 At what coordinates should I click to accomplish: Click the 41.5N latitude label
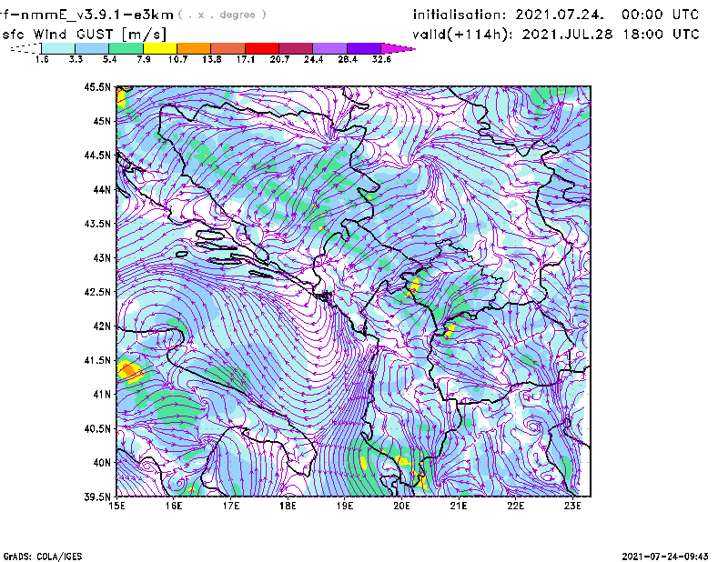(97, 360)
